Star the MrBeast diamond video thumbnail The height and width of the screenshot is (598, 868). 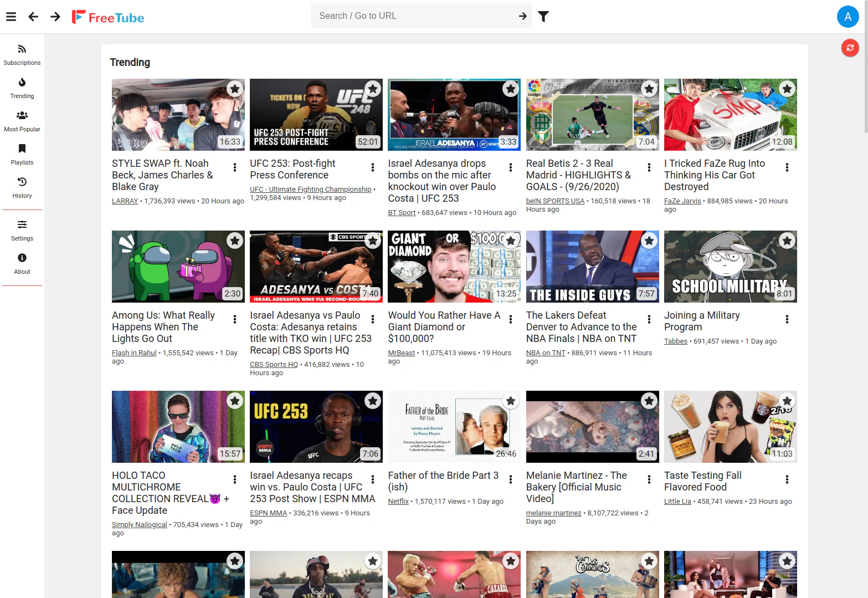coord(510,241)
